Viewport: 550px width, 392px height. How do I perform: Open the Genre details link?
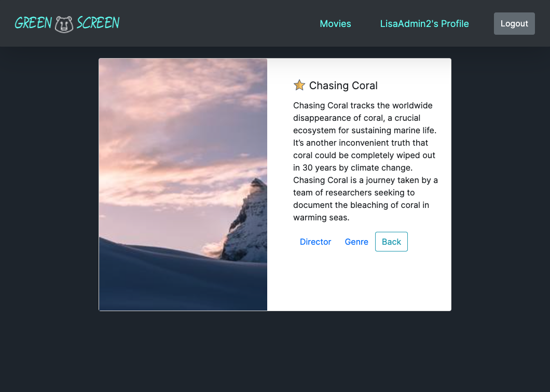coord(356,242)
